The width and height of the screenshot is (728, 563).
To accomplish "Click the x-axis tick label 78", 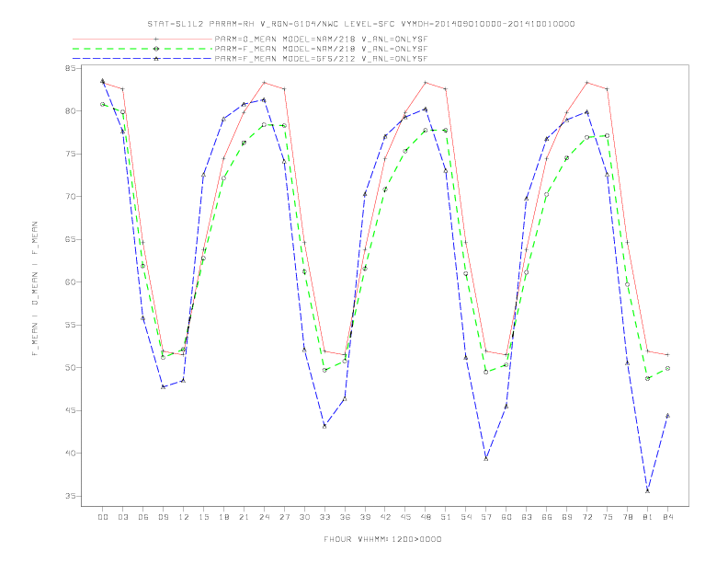I will pos(627,517).
